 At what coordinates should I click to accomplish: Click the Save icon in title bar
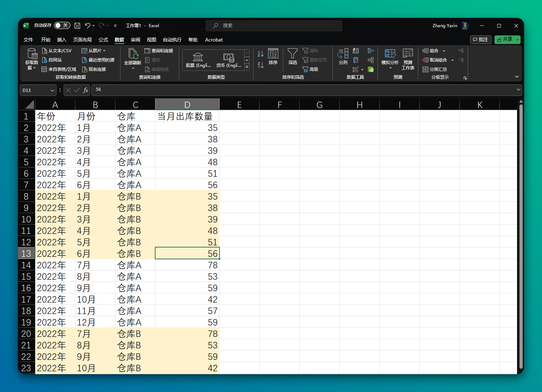tap(77, 25)
